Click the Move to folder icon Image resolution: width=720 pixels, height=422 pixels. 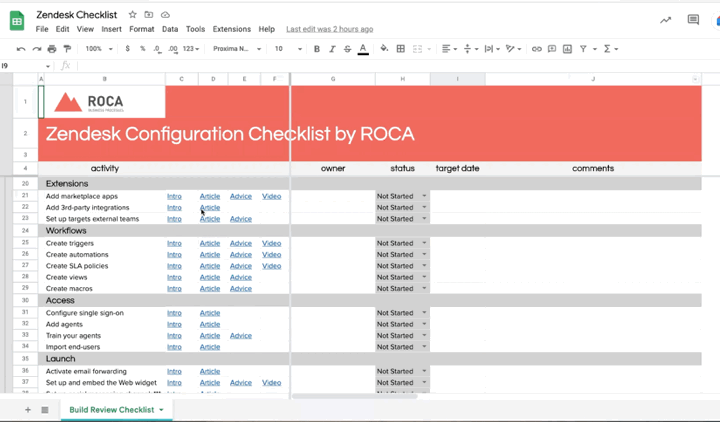(149, 15)
